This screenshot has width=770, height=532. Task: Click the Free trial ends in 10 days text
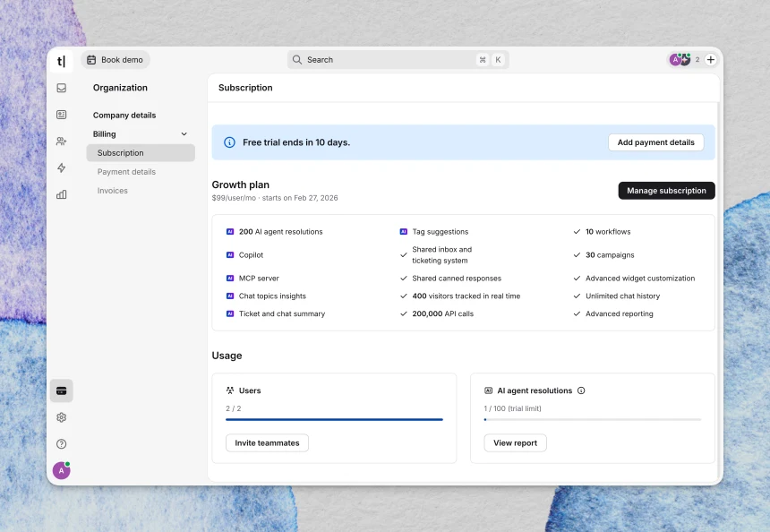296,142
